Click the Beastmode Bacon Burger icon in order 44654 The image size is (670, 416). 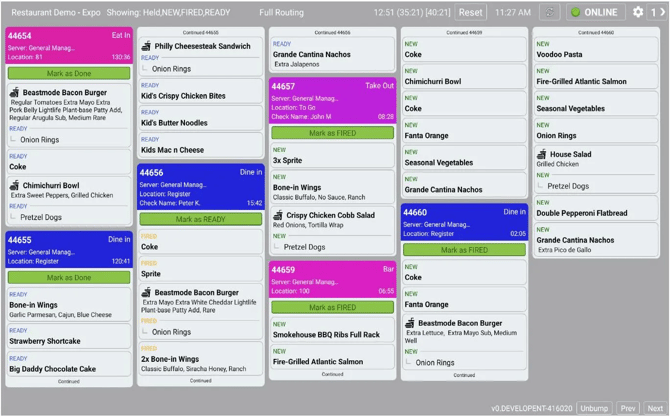pyautogui.click(x=14, y=92)
